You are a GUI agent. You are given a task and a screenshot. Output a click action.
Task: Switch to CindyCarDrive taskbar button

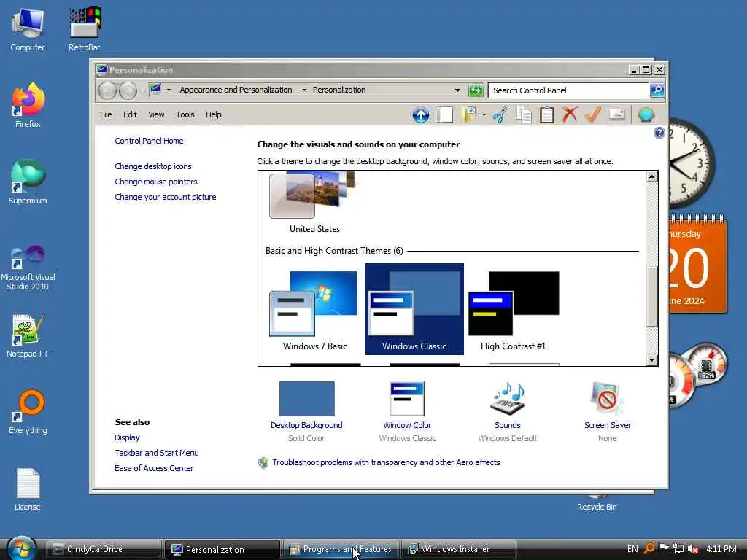pos(104,549)
